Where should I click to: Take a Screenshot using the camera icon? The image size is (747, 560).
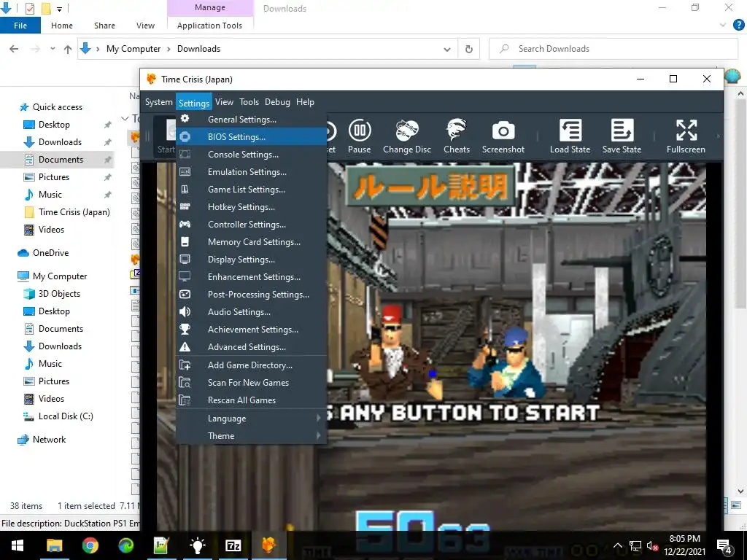pyautogui.click(x=503, y=136)
